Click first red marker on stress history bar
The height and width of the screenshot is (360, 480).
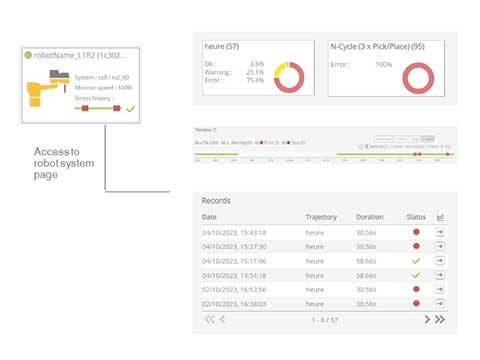(85, 108)
